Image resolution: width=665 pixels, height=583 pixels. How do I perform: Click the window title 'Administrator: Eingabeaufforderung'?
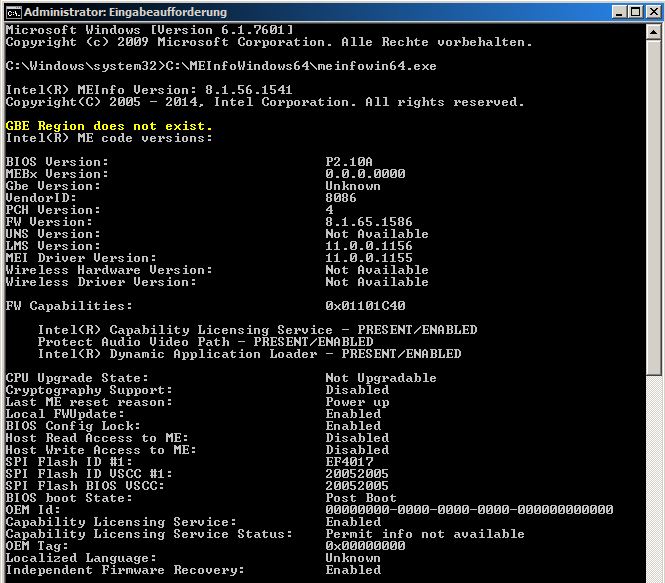125,12
